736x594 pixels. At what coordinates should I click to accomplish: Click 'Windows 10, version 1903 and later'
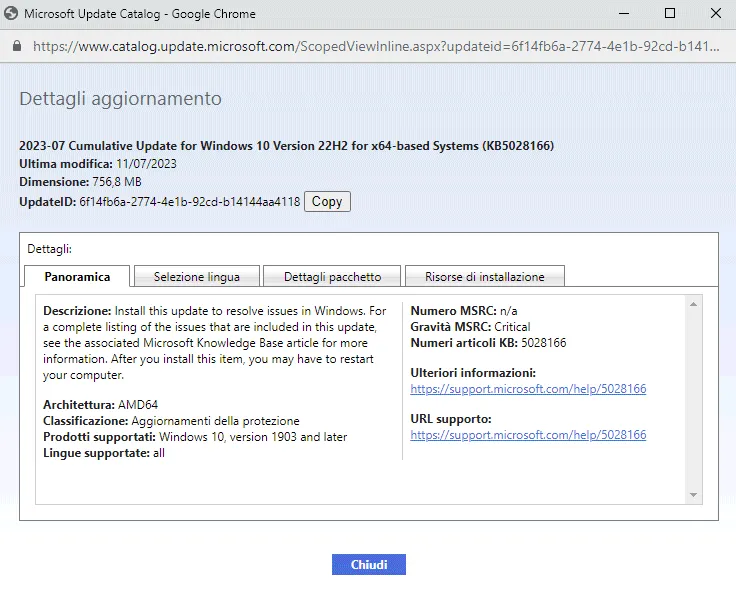point(253,437)
